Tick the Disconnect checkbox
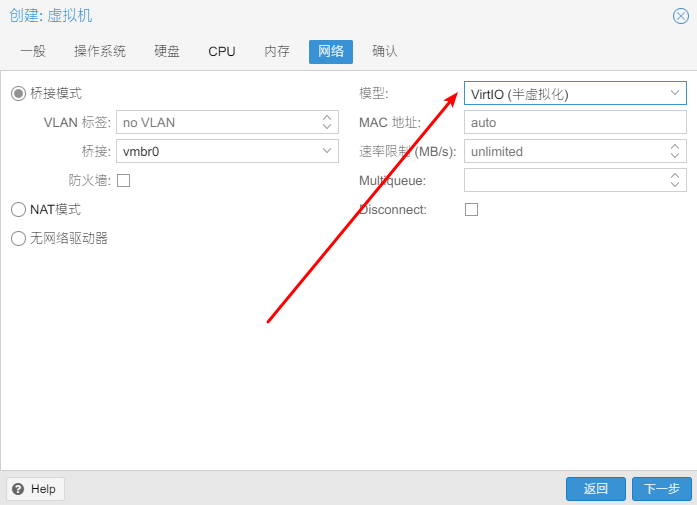This screenshot has height=505, width=697. point(471,209)
